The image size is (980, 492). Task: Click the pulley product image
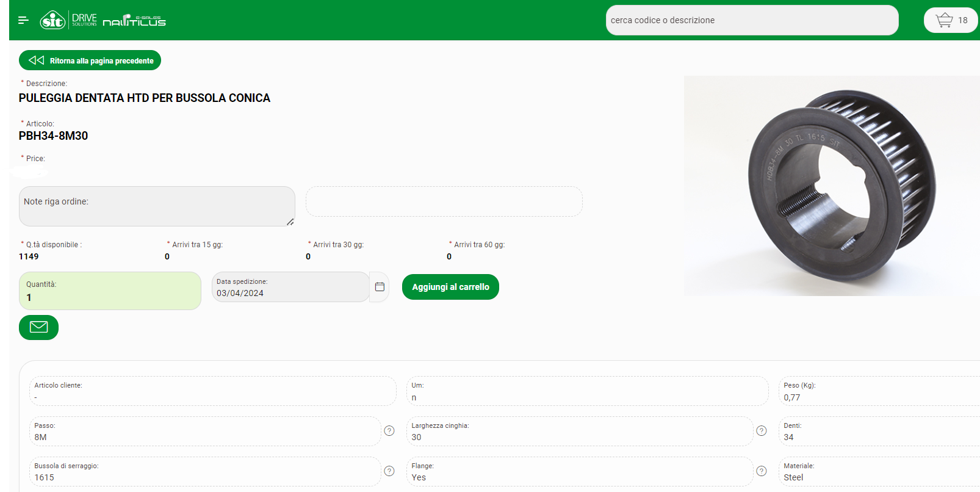(832, 186)
